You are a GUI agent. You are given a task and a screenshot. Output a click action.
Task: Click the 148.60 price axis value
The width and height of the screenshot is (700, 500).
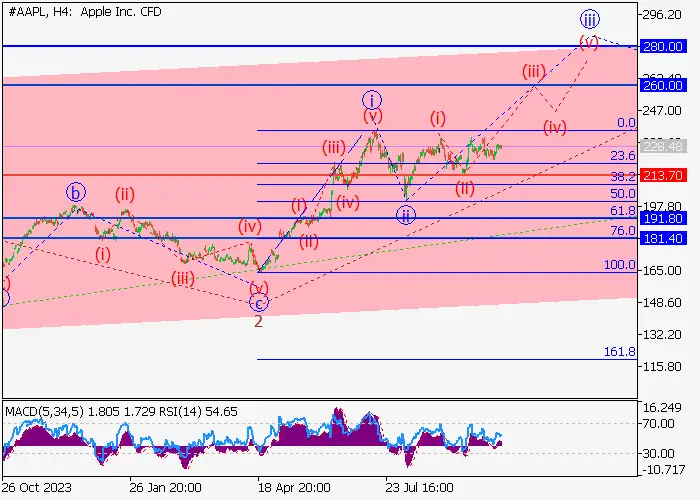662,302
